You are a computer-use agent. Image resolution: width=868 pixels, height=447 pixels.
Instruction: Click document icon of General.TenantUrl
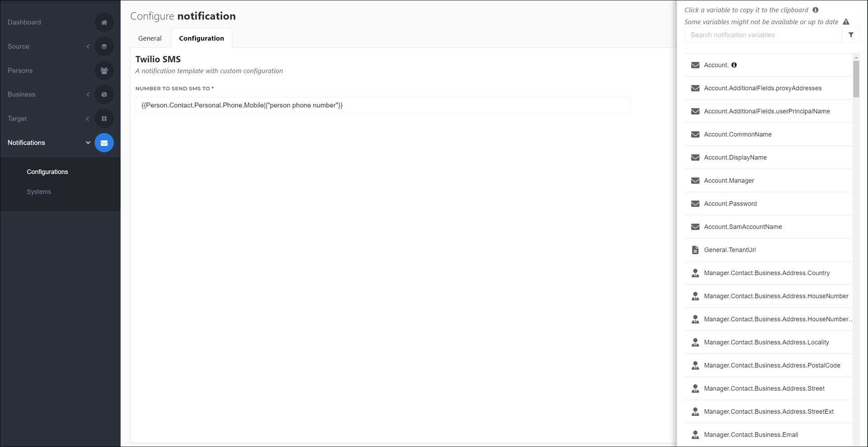click(695, 250)
